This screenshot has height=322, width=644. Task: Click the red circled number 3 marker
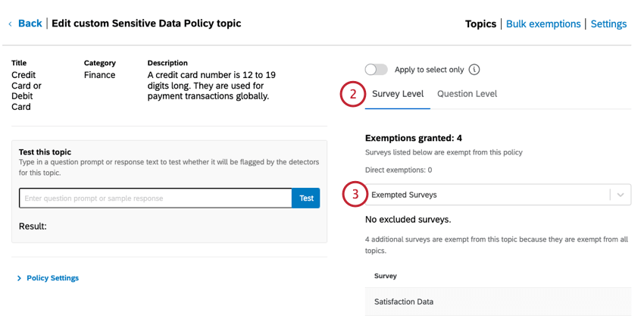pos(354,194)
